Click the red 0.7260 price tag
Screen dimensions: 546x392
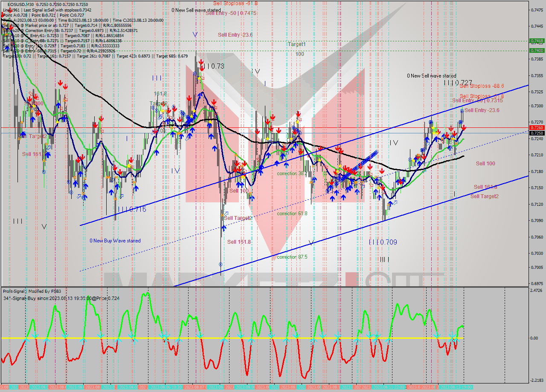pos(537,127)
